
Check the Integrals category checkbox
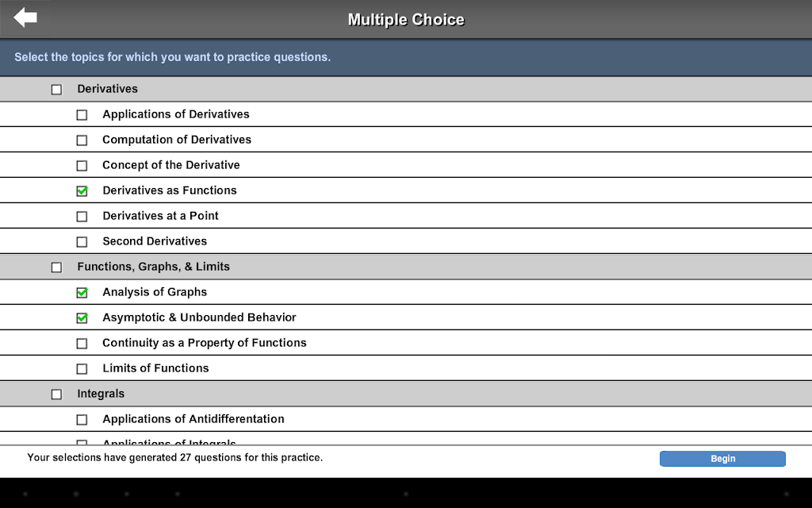pyautogui.click(x=56, y=394)
